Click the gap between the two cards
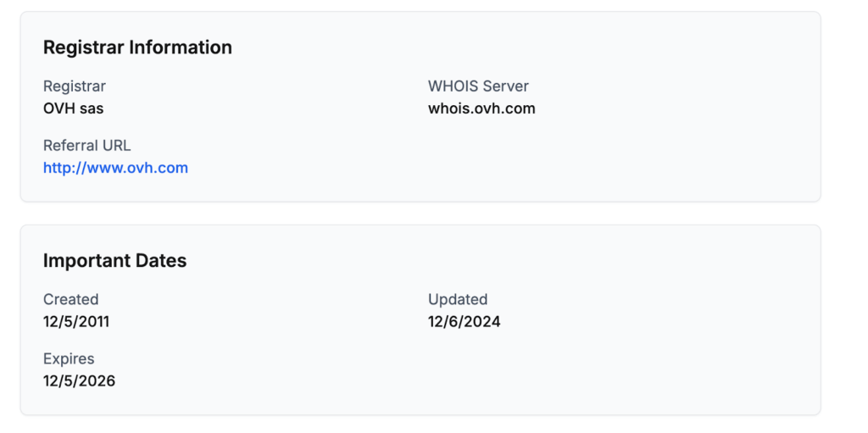 click(420, 214)
